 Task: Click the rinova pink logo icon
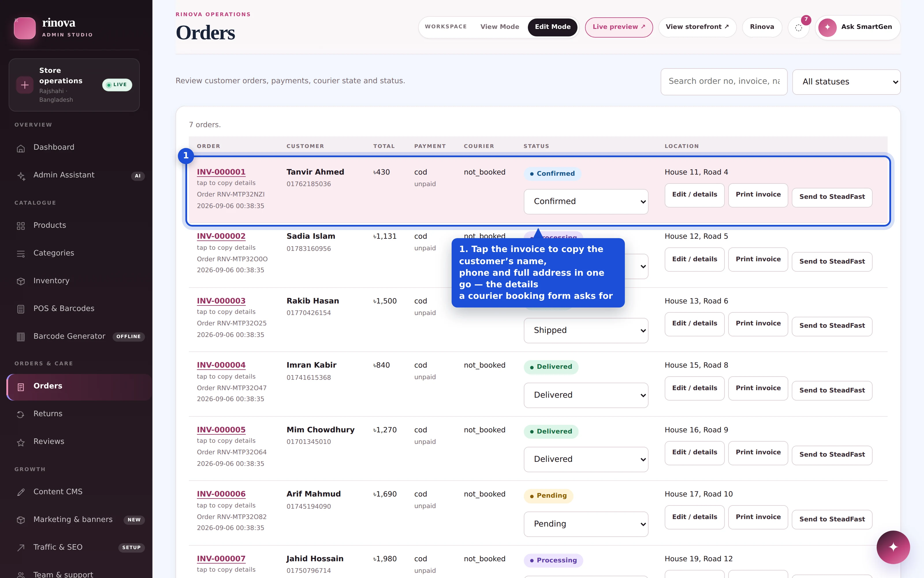point(25,28)
